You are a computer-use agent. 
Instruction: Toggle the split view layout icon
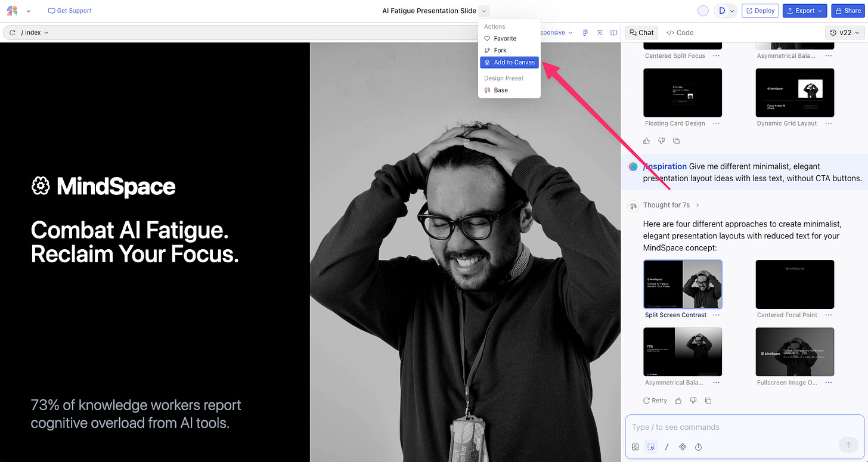pyautogui.click(x=613, y=33)
